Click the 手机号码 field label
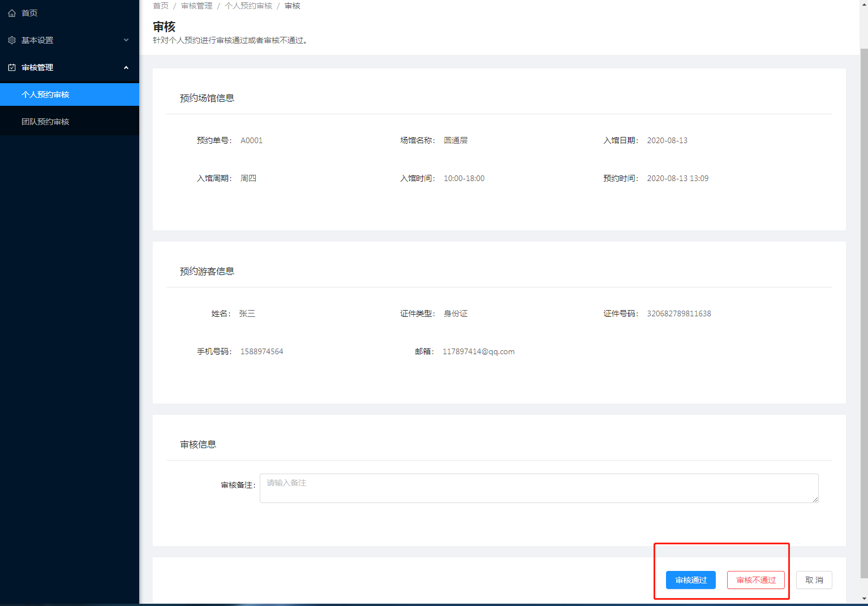This screenshot has width=868, height=606. point(214,351)
